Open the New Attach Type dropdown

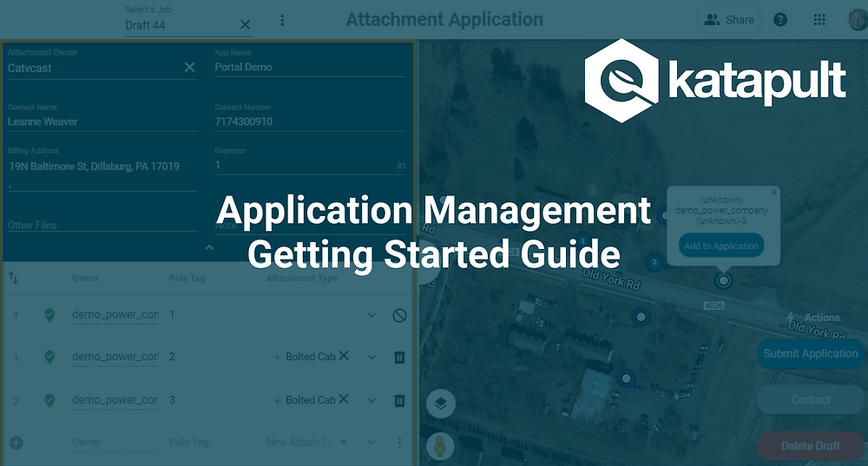pos(307,443)
